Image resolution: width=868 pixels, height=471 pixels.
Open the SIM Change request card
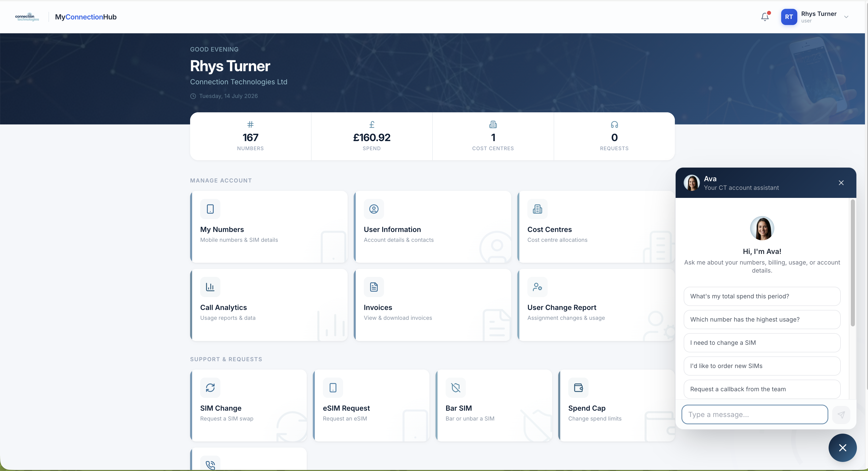[248, 406]
